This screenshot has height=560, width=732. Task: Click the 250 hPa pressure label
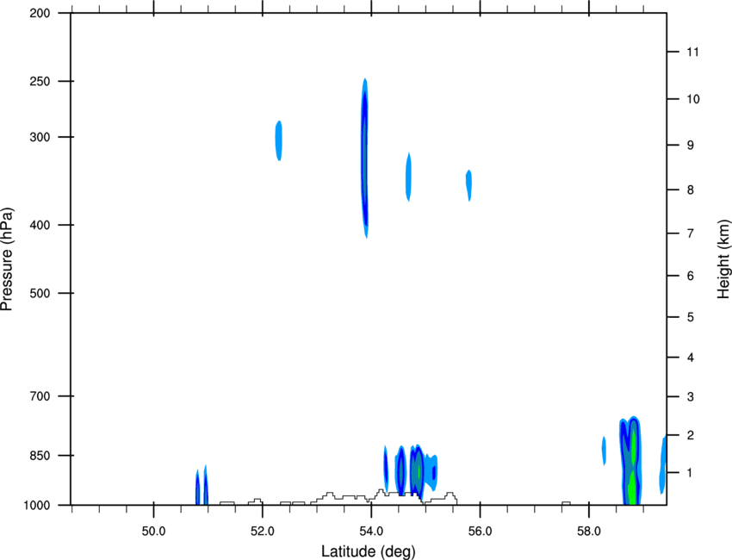(x=40, y=81)
